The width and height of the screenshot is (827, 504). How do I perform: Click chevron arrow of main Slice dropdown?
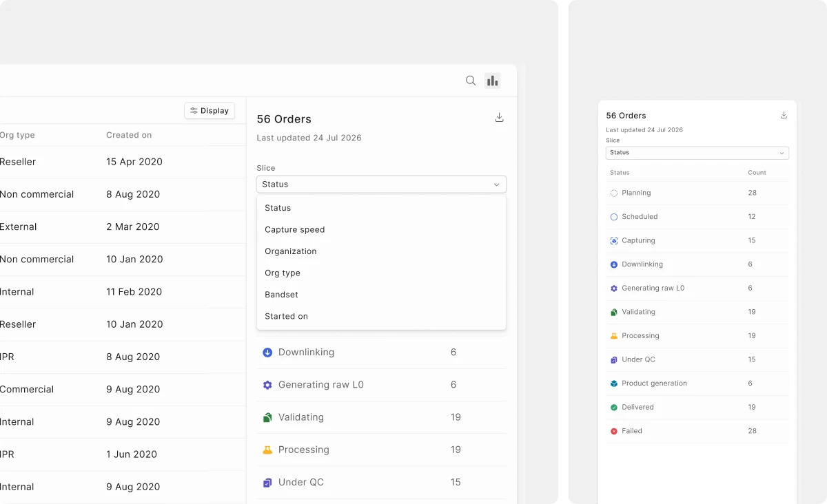[x=497, y=185]
